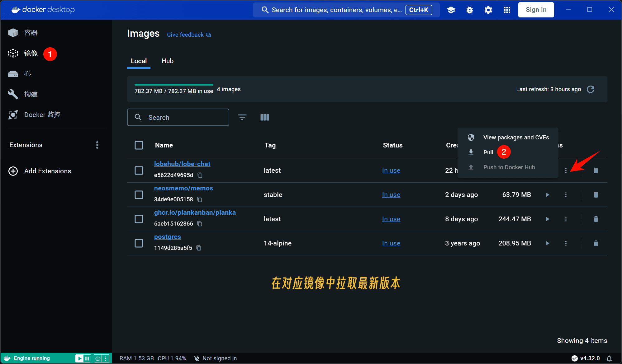
Task: Select View packages and CVEs
Action: [x=508, y=138]
